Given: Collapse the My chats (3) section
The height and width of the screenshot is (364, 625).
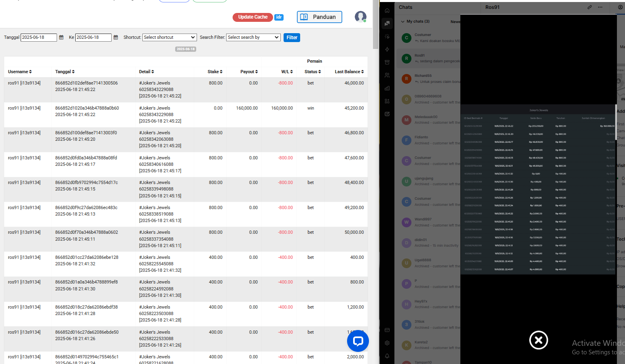Looking at the screenshot, I should (403, 21).
